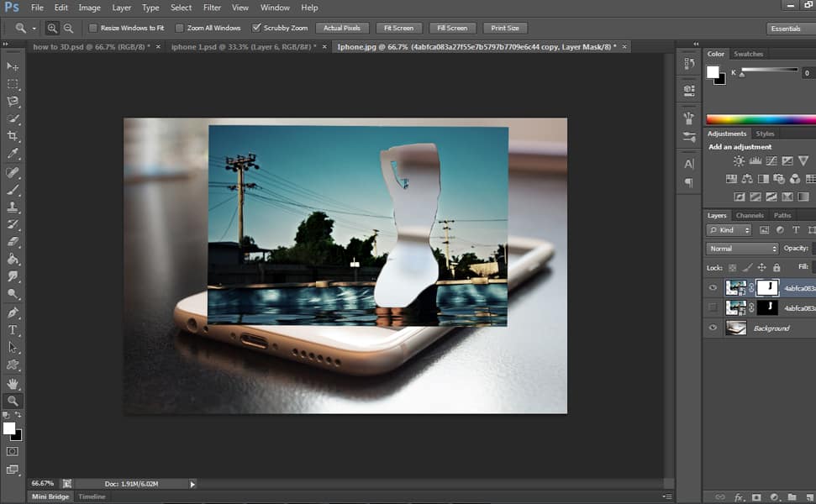816x504 pixels.
Task: Click the Fit Screen button
Action: 398,28
